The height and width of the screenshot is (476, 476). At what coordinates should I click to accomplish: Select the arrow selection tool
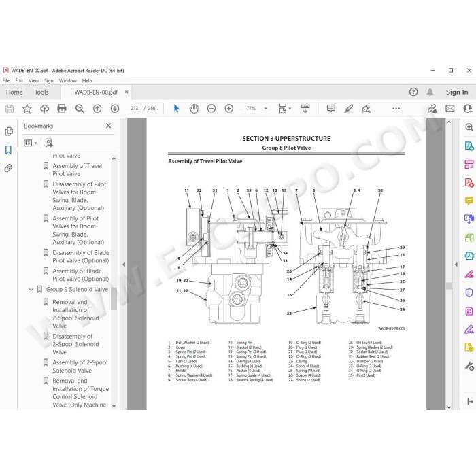click(176, 108)
